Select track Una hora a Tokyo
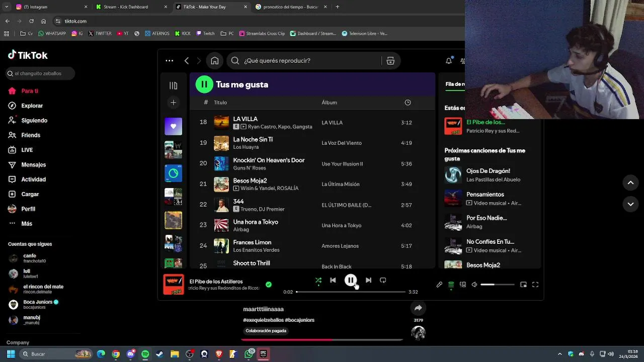644x362 pixels. [256, 222]
